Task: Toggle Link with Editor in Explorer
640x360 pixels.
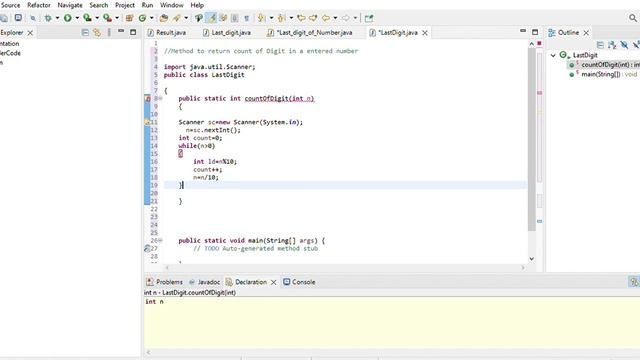Action: coord(97,32)
